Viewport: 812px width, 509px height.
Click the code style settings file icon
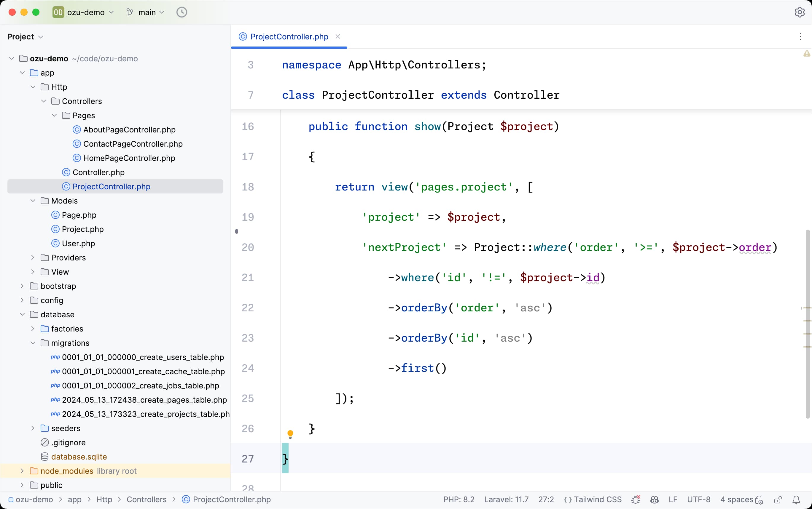pos(759,500)
